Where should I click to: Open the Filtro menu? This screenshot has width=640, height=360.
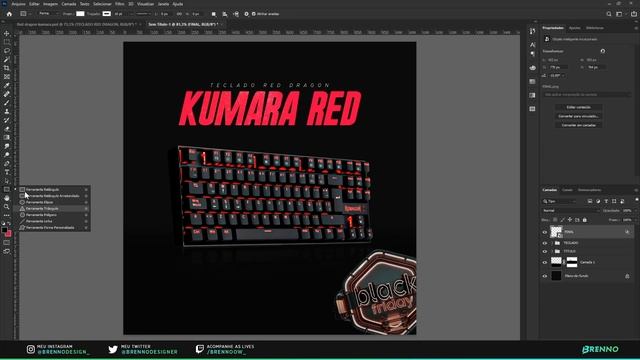[120, 4]
